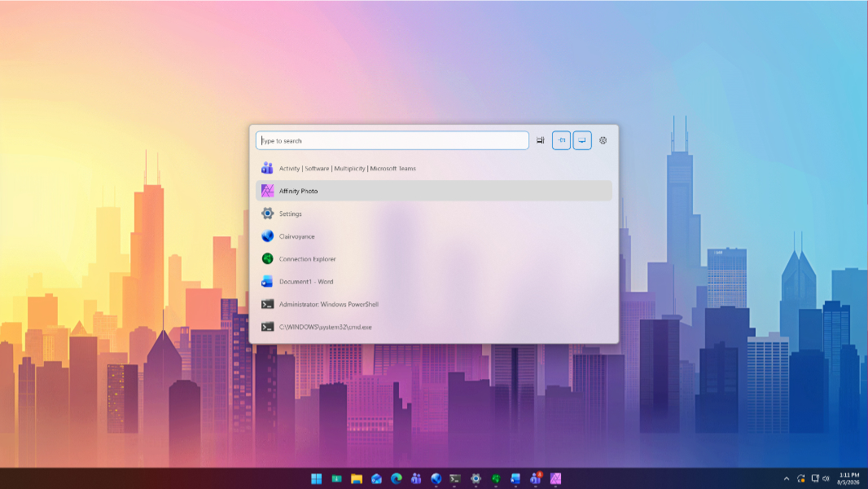Click the Affinity Photo taskbar icon

(555, 478)
